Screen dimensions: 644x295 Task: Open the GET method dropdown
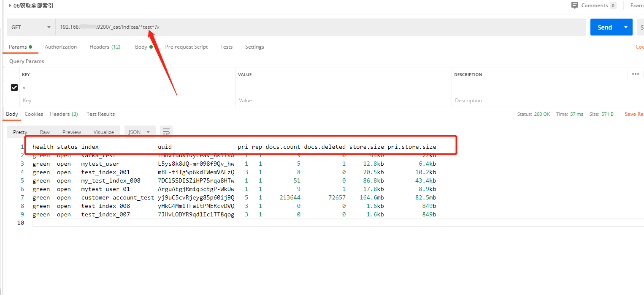[30, 27]
